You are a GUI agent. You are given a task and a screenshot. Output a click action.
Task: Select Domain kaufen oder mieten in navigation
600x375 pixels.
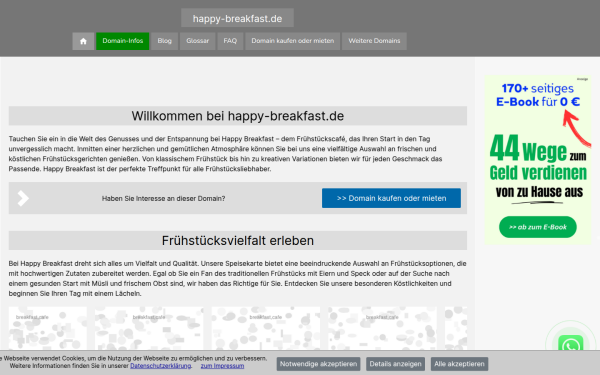pos(293,41)
